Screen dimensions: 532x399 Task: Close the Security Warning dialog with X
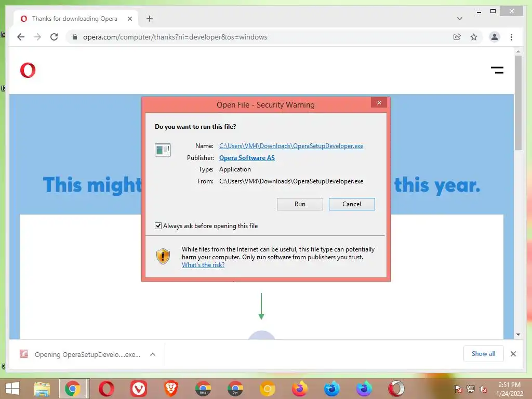379,102
